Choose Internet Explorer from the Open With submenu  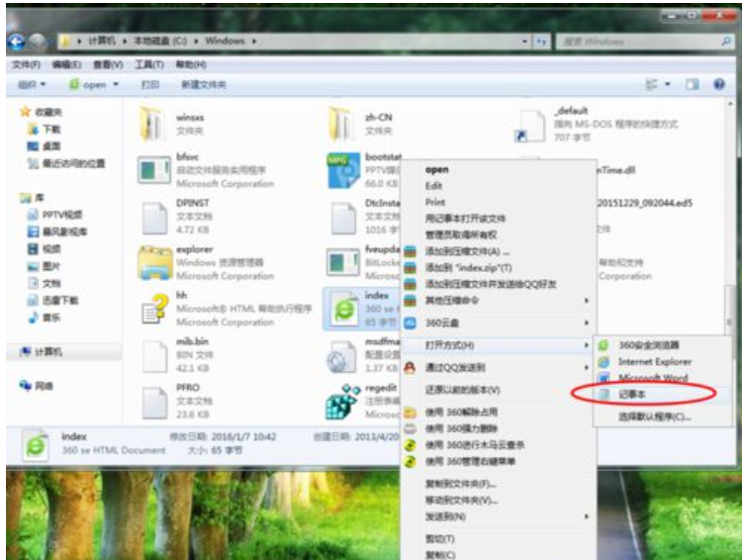(x=654, y=362)
